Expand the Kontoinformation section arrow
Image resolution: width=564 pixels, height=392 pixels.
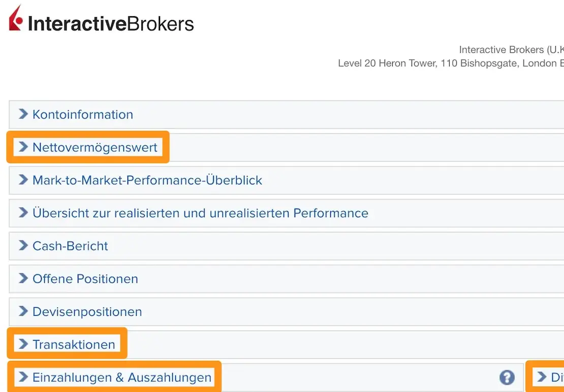click(x=23, y=114)
